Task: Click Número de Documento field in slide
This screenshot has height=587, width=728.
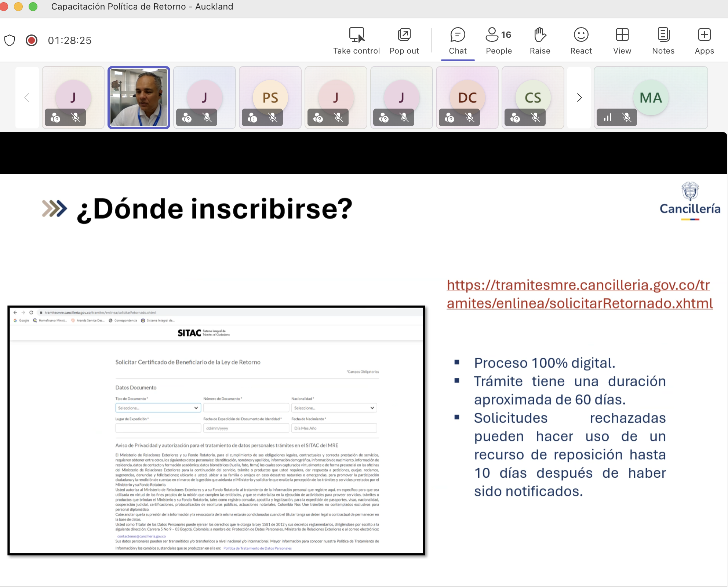Action: [246, 408]
